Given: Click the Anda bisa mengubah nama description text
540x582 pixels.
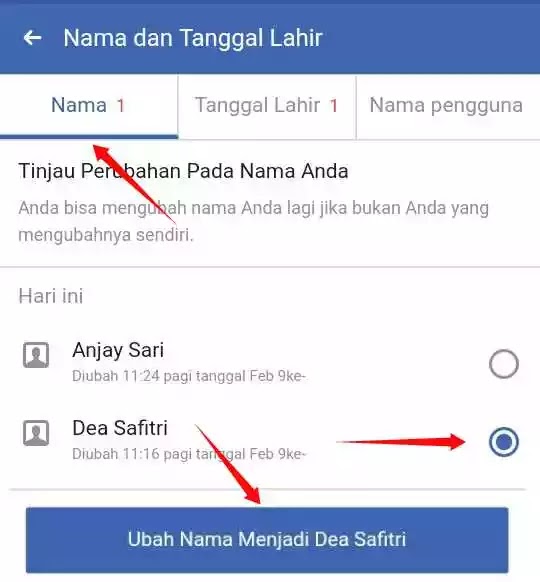Looking at the screenshot, I should tap(253, 221).
